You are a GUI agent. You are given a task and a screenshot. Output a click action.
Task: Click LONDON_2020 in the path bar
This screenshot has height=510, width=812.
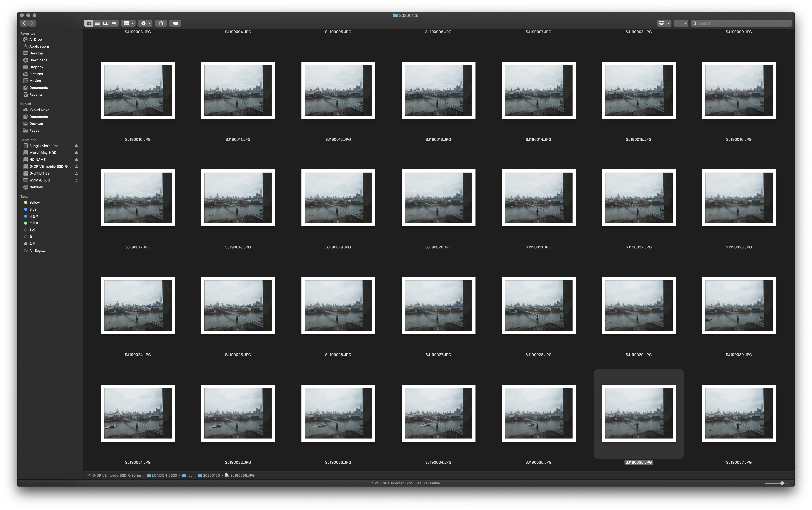[x=164, y=476]
